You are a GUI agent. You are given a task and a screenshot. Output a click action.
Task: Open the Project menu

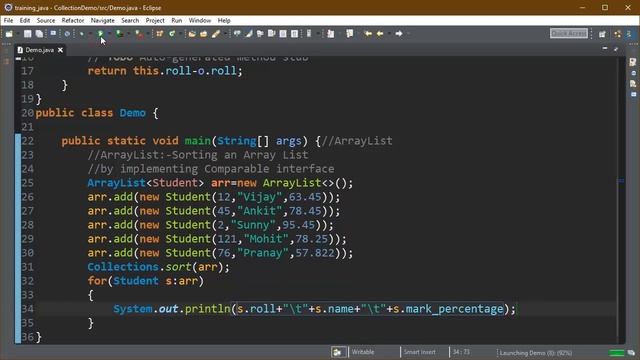[155, 20]
